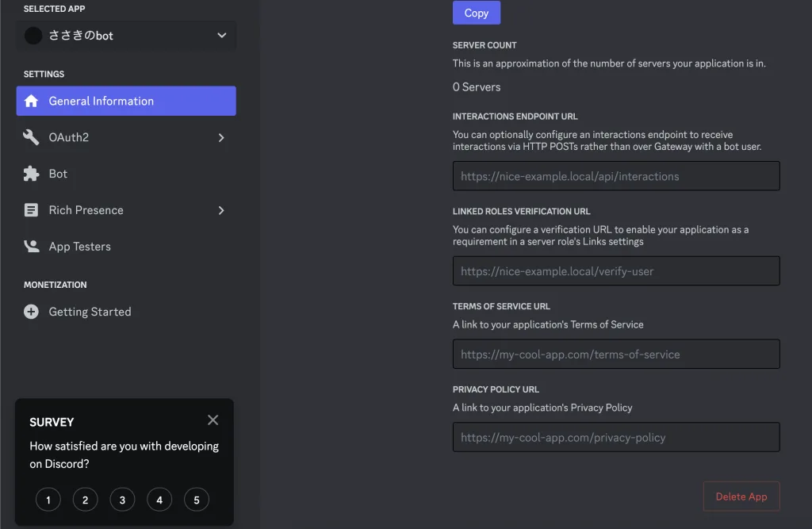Focus the Linked Roles Verification URL field
812x529 pixels.
pyautogui.click(x=616, y=271)
